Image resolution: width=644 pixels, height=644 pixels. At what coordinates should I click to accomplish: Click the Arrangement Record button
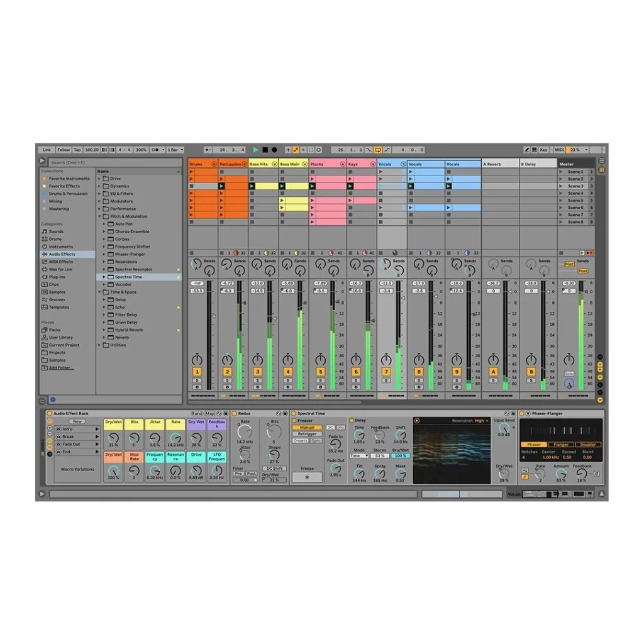274,150
